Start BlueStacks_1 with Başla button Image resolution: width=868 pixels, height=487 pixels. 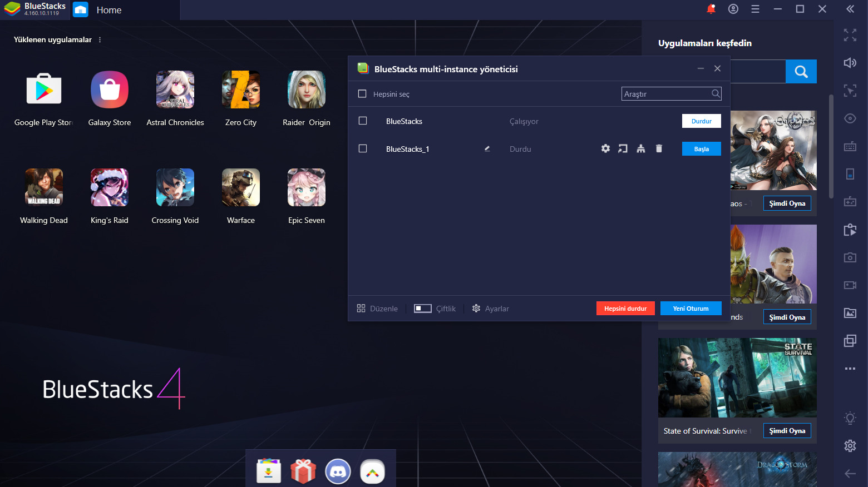(702, 149)
